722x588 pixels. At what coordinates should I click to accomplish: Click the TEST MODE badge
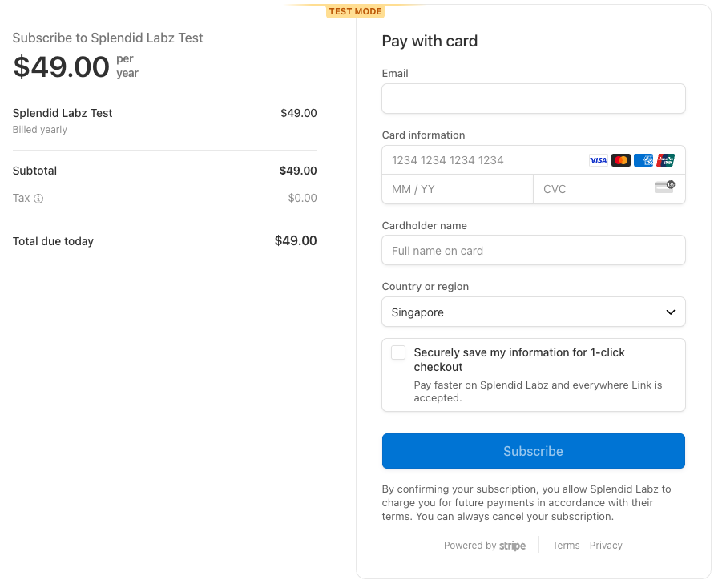(355, 12)
